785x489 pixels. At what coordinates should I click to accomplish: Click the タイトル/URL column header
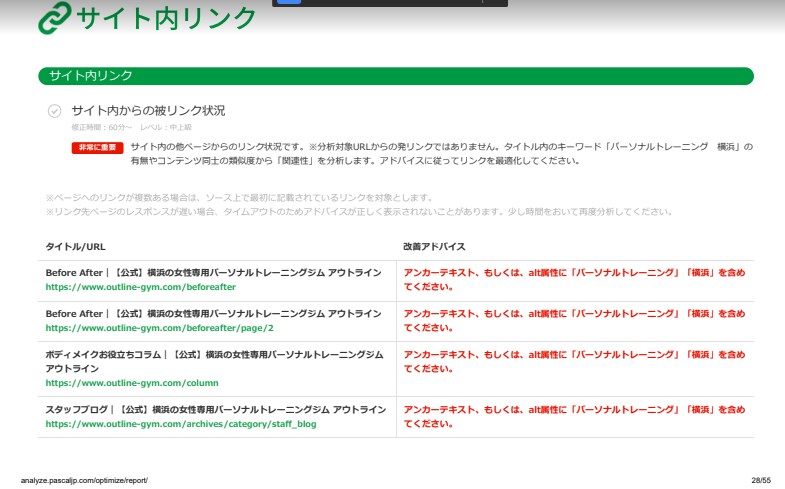(x=76, y=247)
